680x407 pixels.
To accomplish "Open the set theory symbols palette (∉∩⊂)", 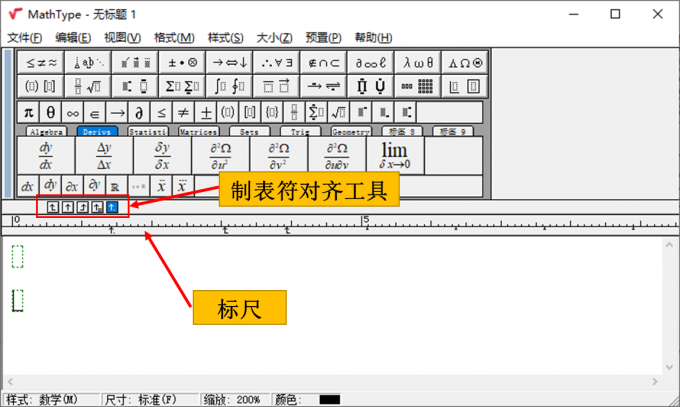I will [324, 62].
